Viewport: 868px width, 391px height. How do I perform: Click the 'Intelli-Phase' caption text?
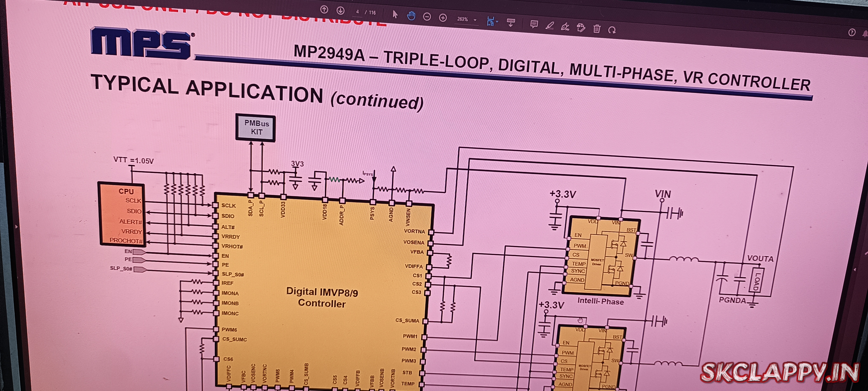coord(600,301)
